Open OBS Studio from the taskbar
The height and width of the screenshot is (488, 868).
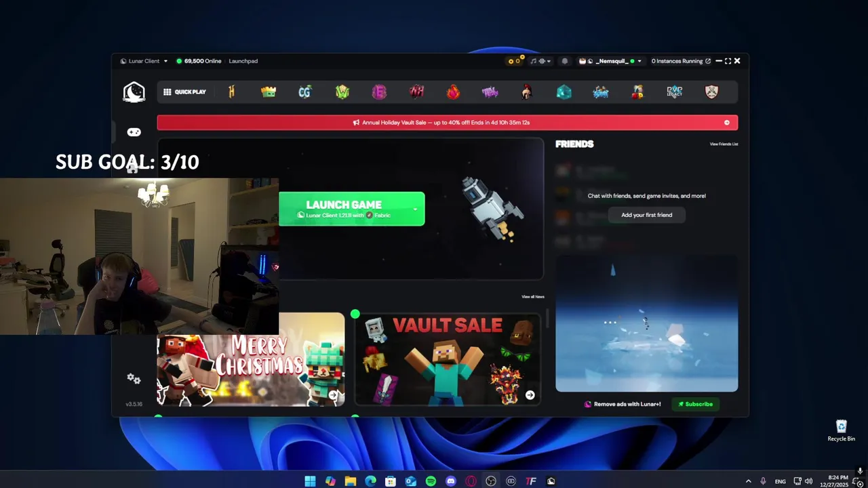click(491, 481)
